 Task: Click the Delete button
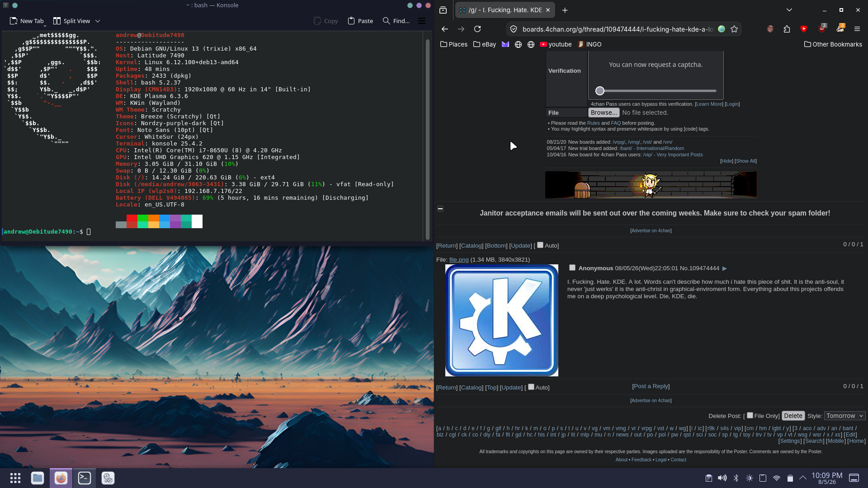click(793, 416)
